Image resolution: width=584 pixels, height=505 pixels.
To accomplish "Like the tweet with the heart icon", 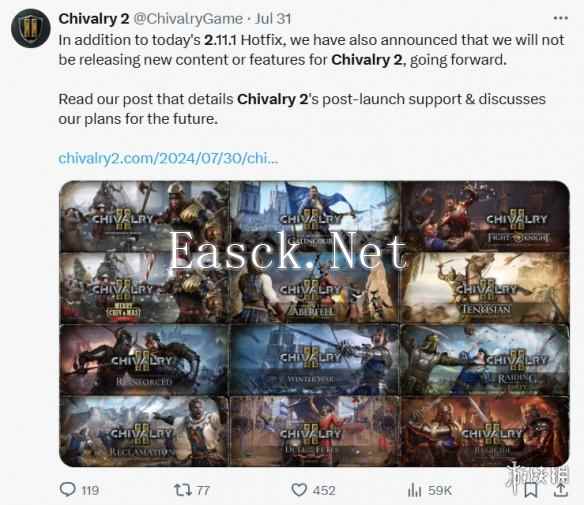I will click(299, 490).
